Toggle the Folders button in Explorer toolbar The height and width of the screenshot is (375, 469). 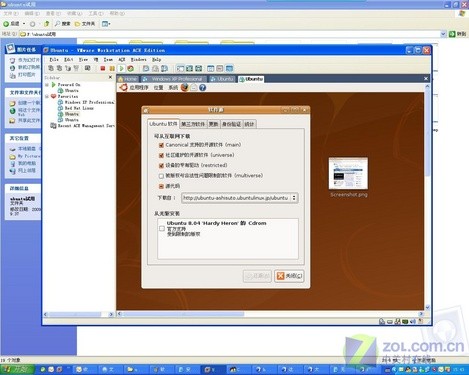tap(85, 24)
